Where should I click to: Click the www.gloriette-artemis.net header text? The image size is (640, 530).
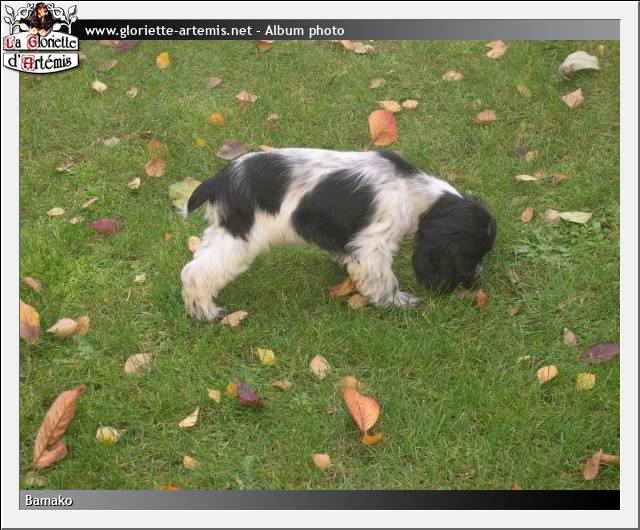[168, 31]
